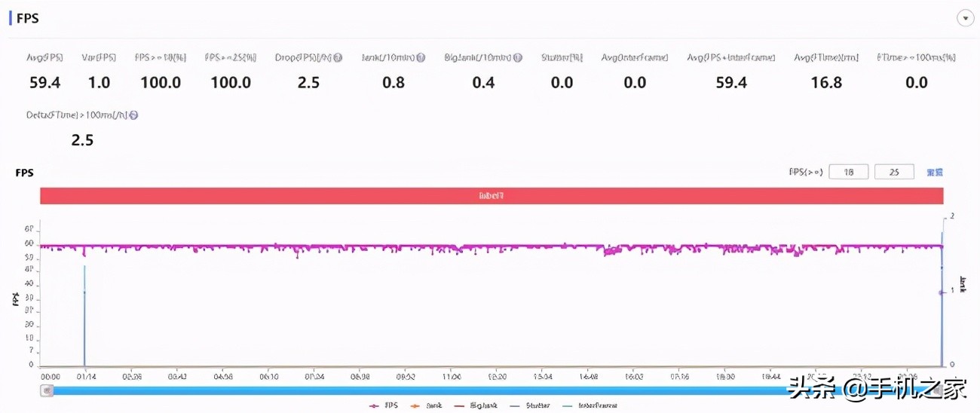Click the FPS title at panel top

click(28, 18)
